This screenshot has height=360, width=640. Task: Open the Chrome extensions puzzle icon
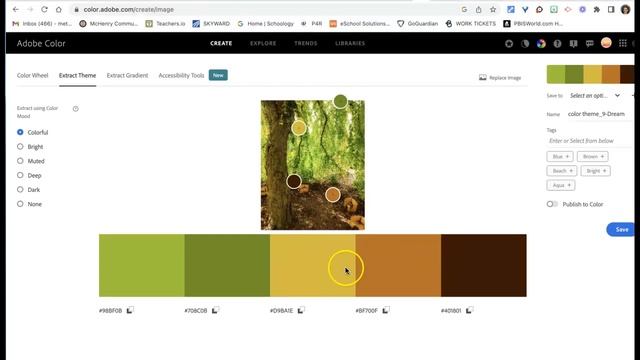597,9
